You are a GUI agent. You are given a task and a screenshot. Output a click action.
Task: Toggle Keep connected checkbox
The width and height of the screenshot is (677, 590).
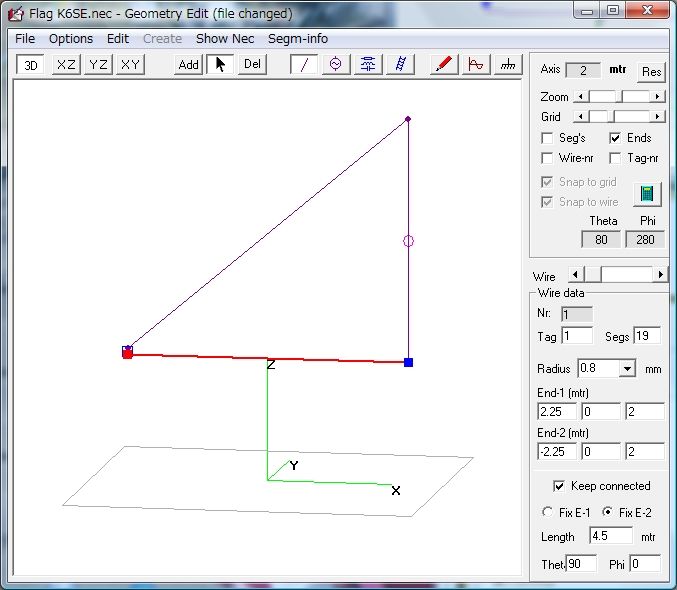click(559, 486)
